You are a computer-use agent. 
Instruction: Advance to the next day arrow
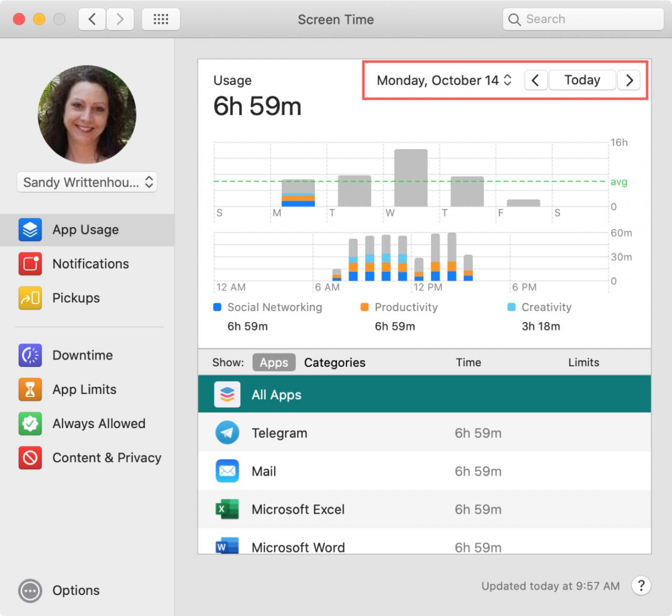629,80
